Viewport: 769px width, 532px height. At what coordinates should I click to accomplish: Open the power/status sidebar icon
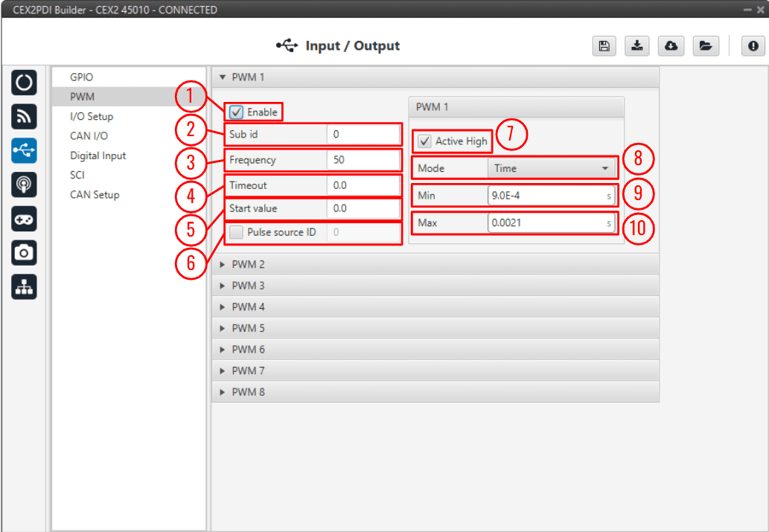[x=24, y=83]
